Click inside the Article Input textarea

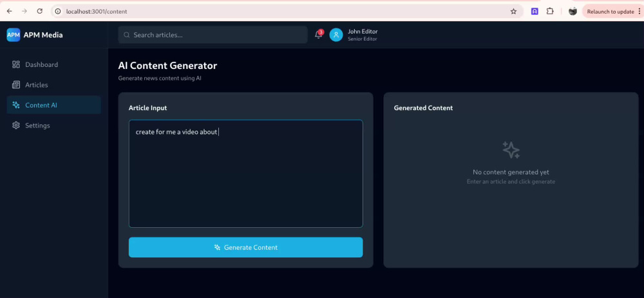[x=245, y=174]
